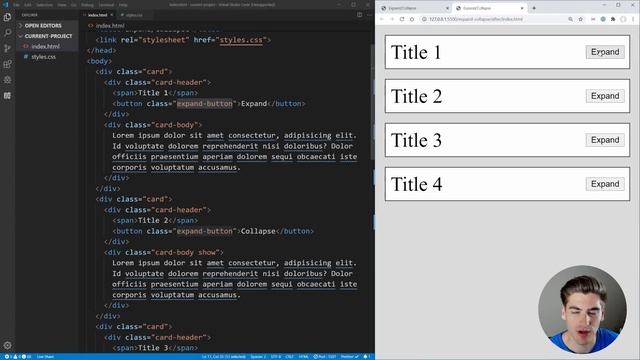Click the UTF-8 encoding status item
Screen dimensions: 640x360
point(276,357)
